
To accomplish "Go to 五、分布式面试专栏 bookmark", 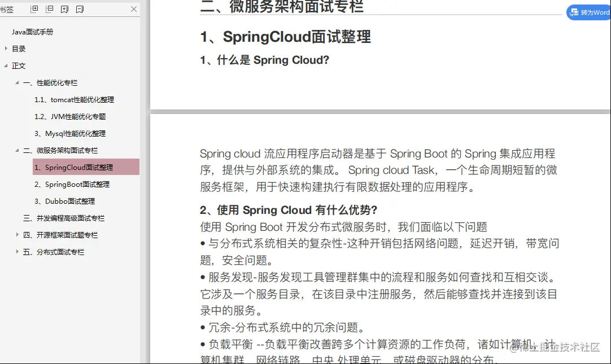I will 54,252.
